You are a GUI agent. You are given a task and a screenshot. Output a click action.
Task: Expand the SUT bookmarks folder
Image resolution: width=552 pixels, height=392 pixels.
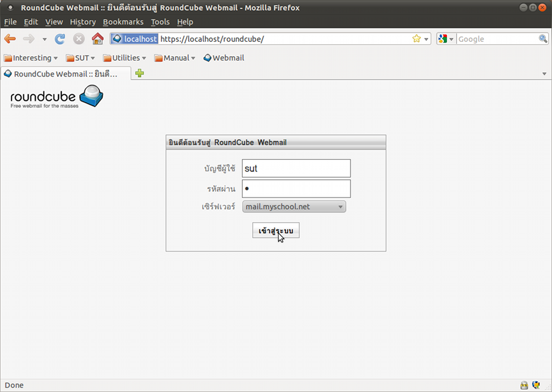(80, 58)
